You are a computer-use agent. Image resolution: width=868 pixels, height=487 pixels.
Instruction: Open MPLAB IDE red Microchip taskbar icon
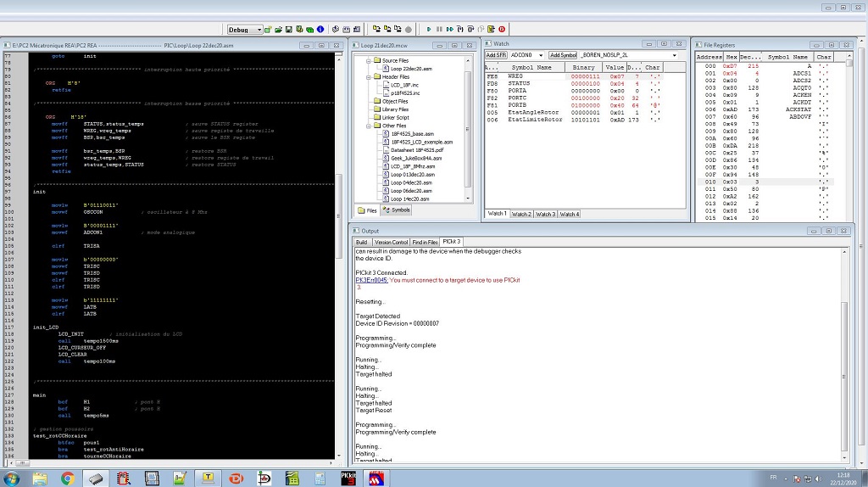click(x=376, y=479)
